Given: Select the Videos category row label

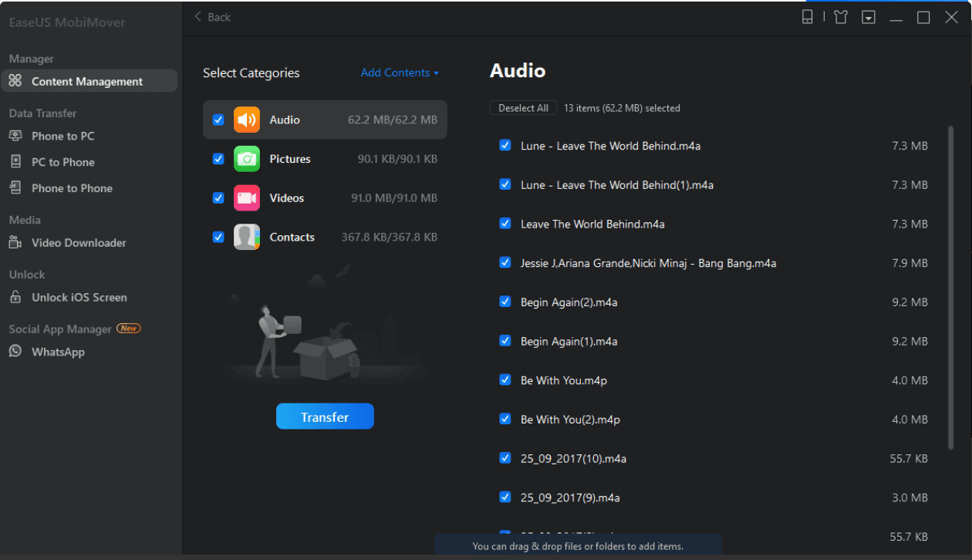Looking at the screenshot, I should pos(287,198).
